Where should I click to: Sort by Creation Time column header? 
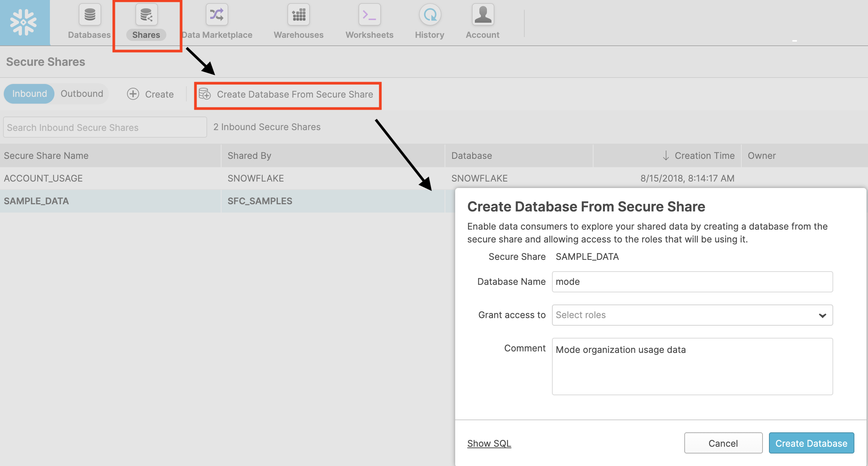(x=667, y=155)
